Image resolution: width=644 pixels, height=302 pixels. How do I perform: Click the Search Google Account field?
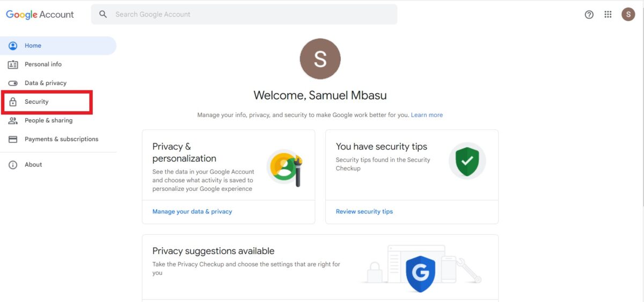click(x=244, y=15)
